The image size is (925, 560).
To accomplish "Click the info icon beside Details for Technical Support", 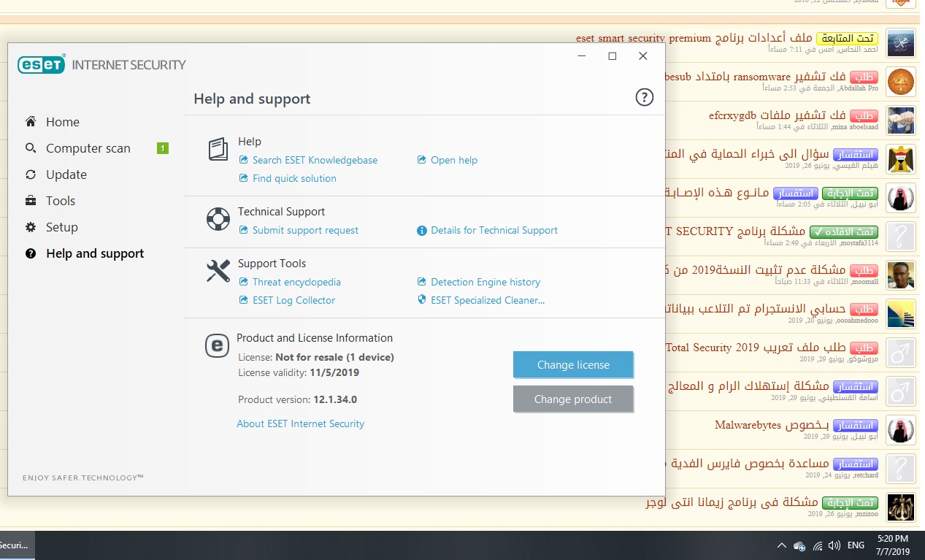I will click(x=421, y=231).
